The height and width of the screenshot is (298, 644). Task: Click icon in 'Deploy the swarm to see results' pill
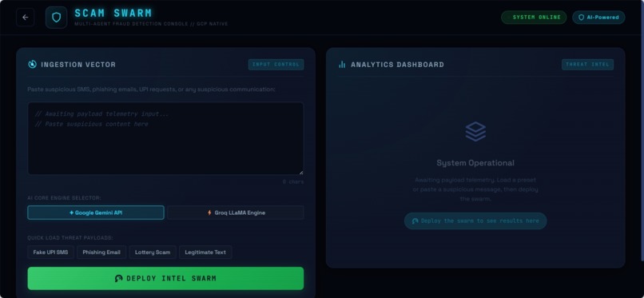(415, 221)
